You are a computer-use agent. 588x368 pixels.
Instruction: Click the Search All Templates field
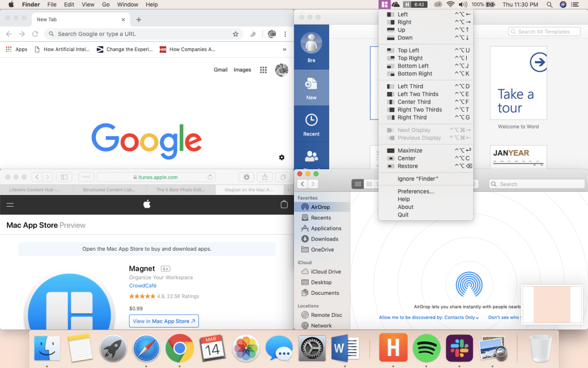coord(546,32)
